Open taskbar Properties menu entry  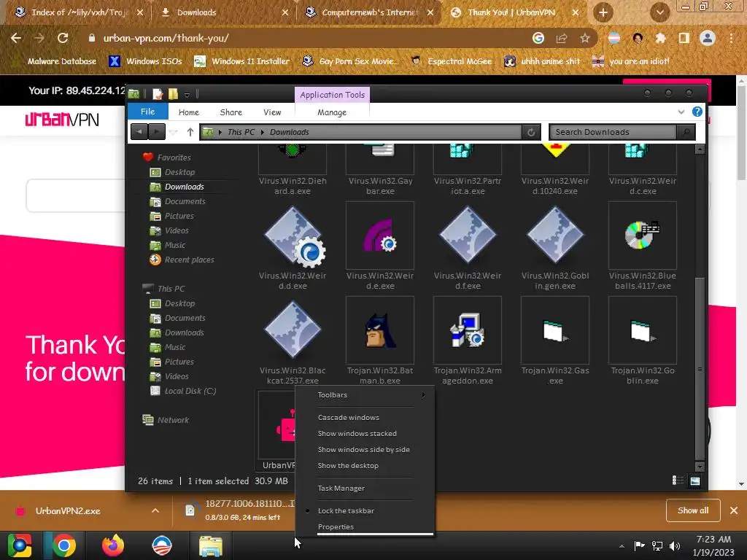(336, 526)
